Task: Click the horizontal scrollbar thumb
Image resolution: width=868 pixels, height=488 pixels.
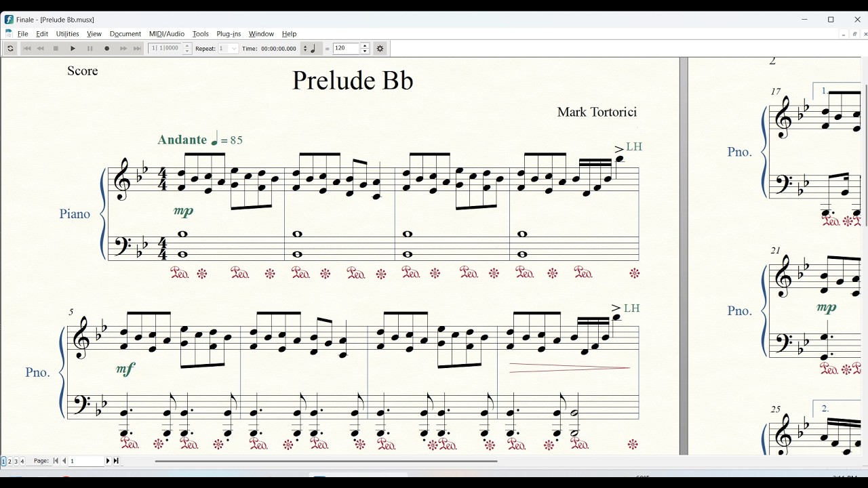Action: (x=326, y=462)
